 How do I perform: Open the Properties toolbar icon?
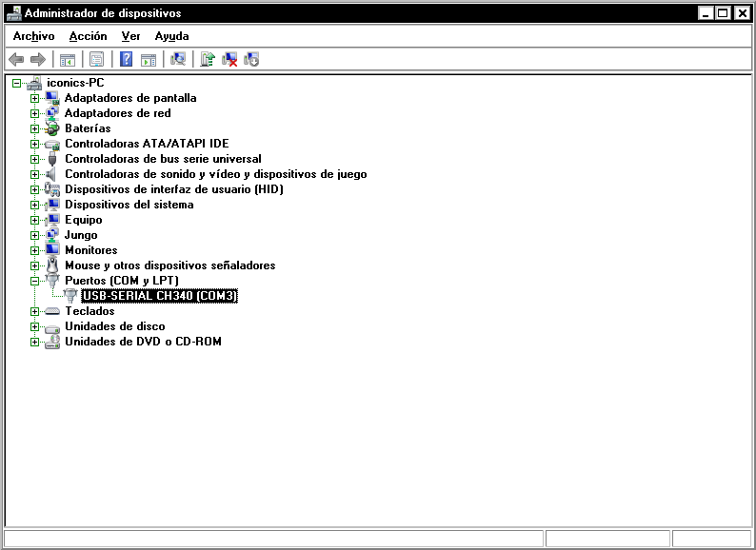(97, 60)
